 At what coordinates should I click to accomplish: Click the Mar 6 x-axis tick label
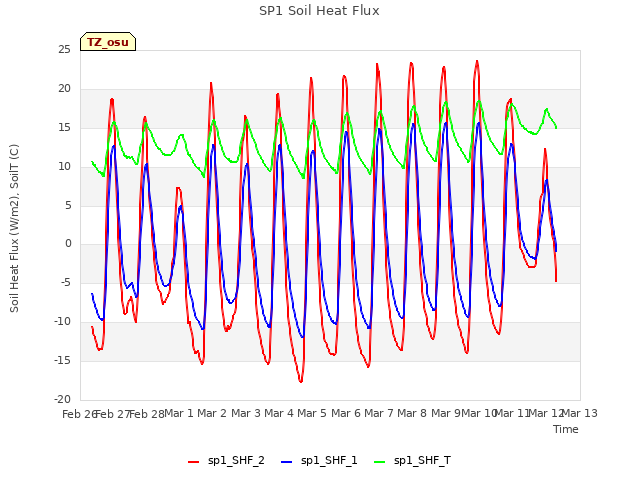(x=346, y=413)
